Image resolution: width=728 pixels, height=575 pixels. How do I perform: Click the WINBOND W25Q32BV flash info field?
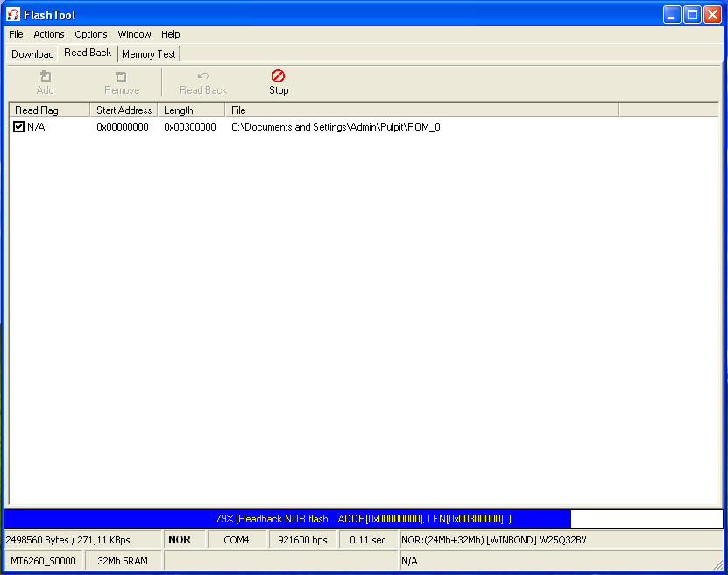[x=562, y=540]
